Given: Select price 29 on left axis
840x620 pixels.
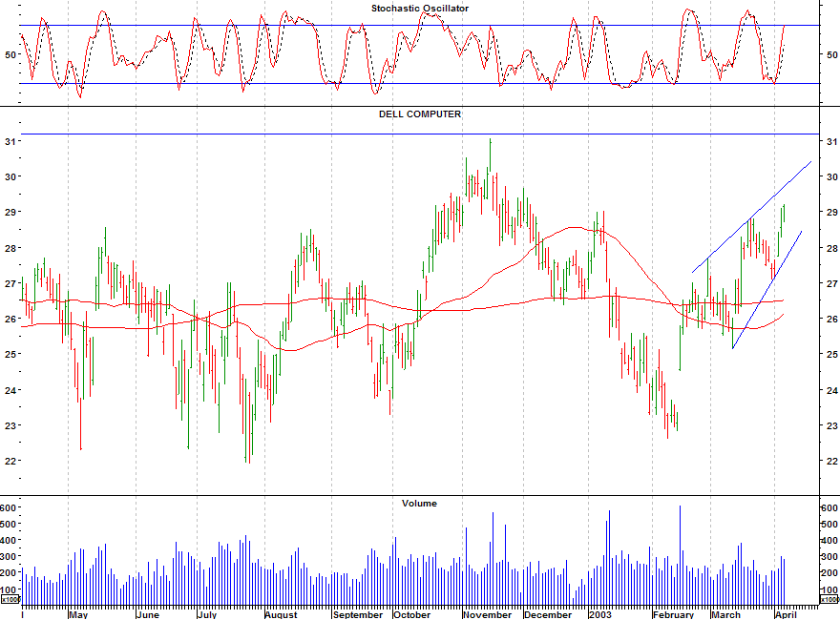Looking at the screenshot, I should [10, 212].
